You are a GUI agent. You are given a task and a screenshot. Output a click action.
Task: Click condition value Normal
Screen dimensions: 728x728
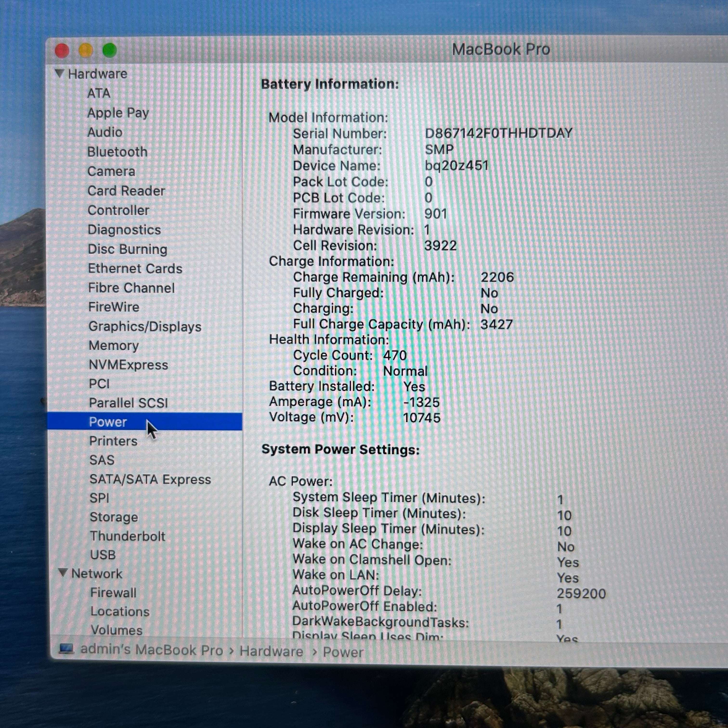(x=405, y=371)
